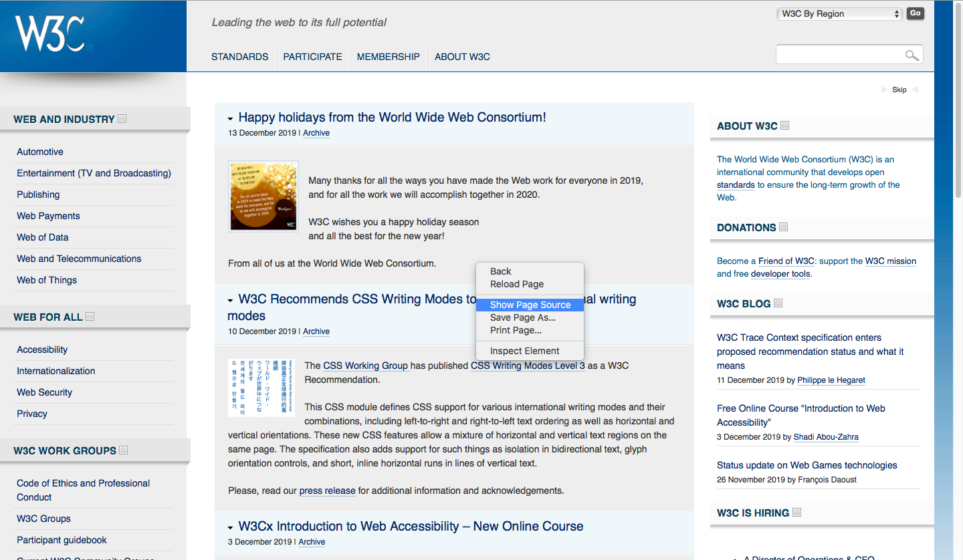This screenshot has height=560, width=963.
Task: Open the vertical text writing modes image
Action: (261, 388)
